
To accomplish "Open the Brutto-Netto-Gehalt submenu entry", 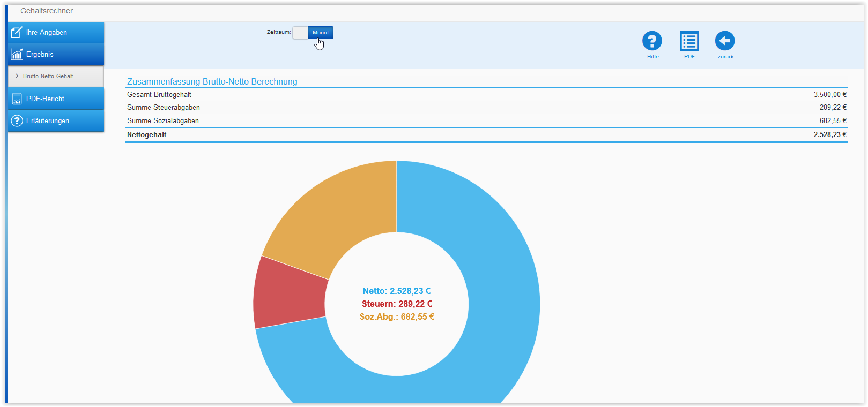I will coord(48,76).
